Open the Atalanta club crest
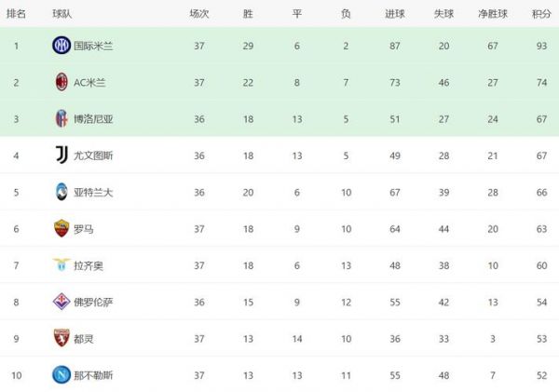The image size is (559, 392). (61, 192)
